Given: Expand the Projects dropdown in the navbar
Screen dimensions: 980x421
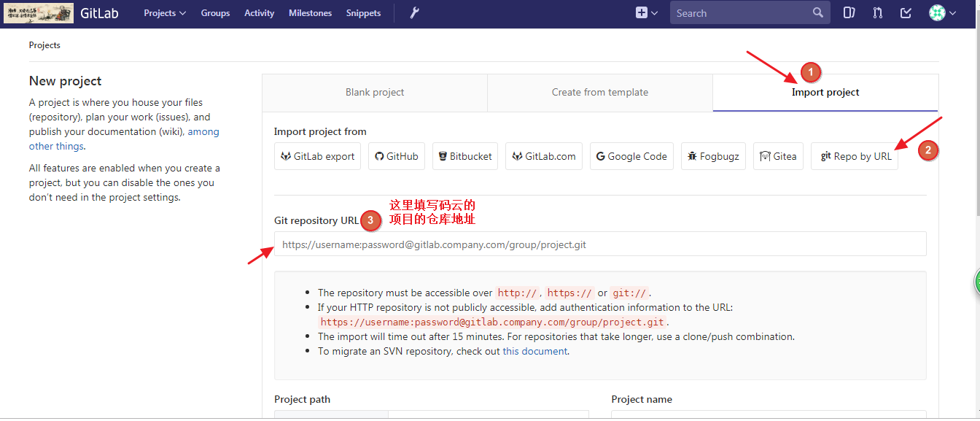Looking at the screenshot, I should 165,13.
